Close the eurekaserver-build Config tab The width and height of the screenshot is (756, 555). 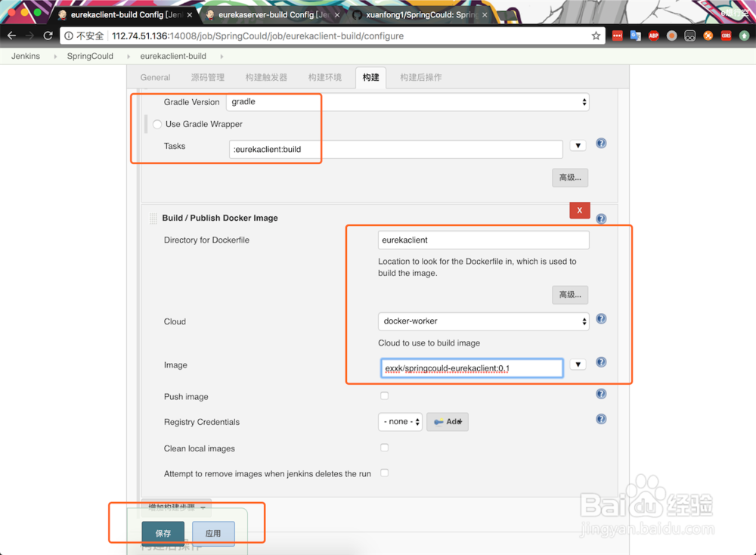pos(337,15)
